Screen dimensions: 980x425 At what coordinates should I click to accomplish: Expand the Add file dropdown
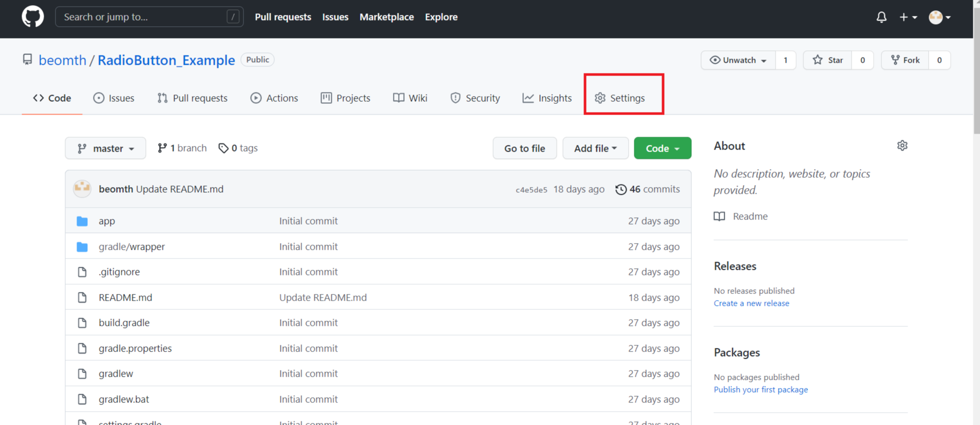(595, 148)
